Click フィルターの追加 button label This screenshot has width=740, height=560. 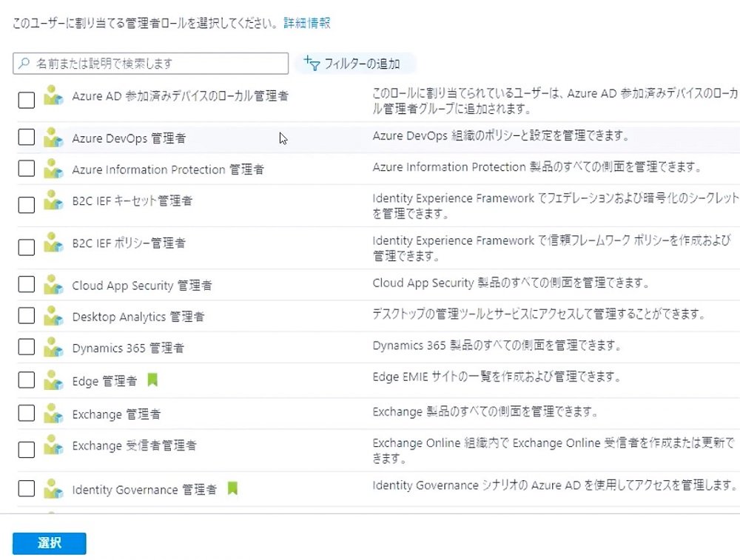tap(362, 64)
